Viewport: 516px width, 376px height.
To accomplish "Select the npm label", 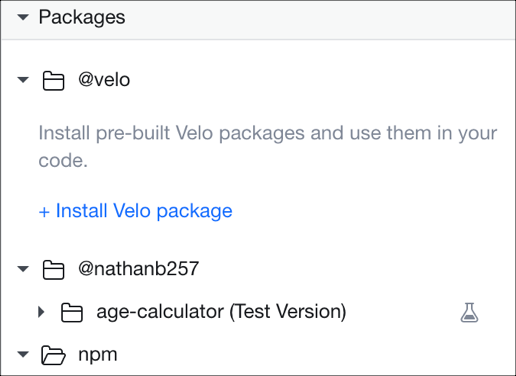I will pyautogui.click(x=98, y=355).
